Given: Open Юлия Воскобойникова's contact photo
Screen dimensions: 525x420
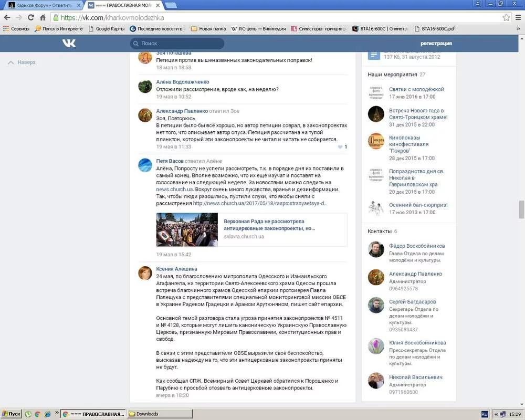Looking at the screenshot, I should click(x=376, y=346).
